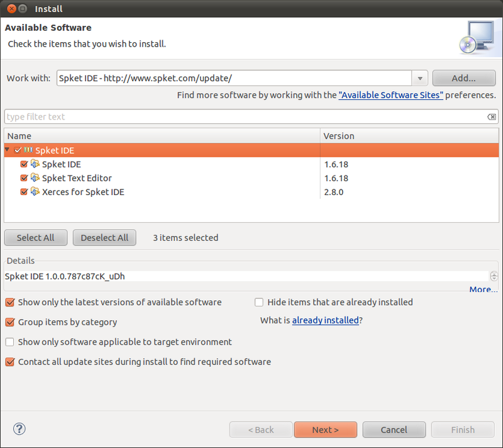Image resolution: width=503 pixels, height=448 pixels.
Task: Select the Spket Text Editor row
Action: (251, 178)
